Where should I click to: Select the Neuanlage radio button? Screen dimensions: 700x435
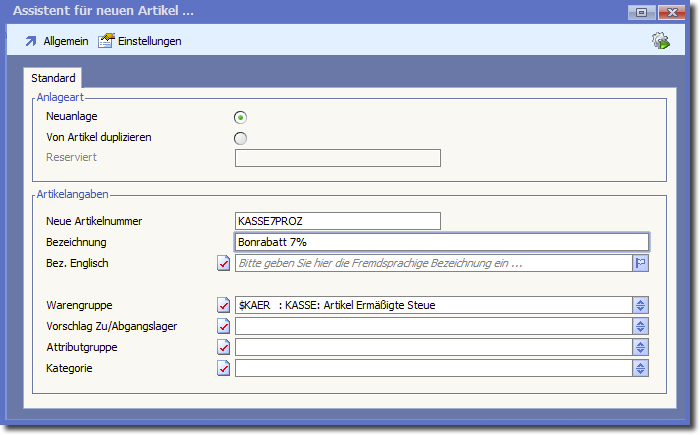pos(240,117)
